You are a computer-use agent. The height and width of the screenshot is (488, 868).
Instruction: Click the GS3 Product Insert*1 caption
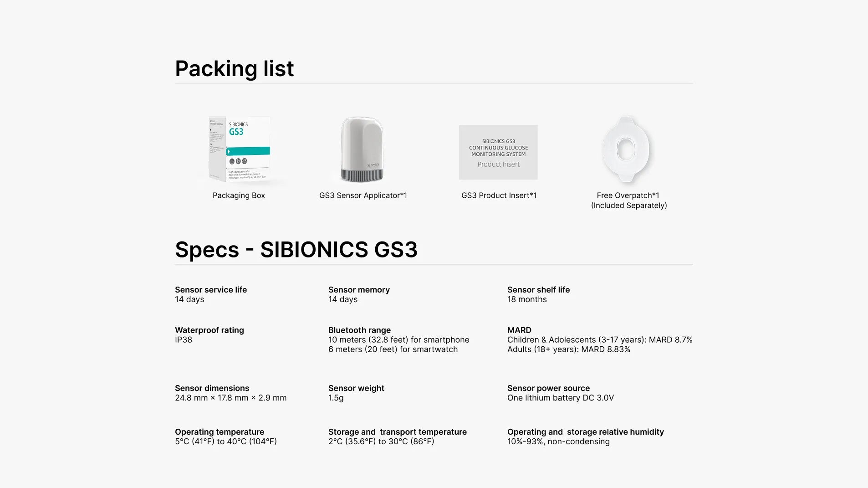(x=499, y=195)
